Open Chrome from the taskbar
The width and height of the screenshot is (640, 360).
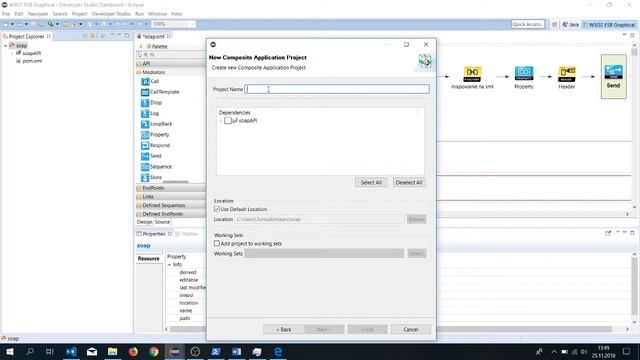pyautogui.click(x=154, y=351)
